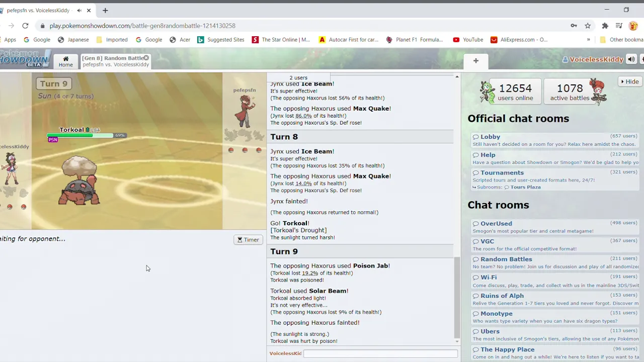644x362 pixels.
Task: Open the Planet F1 Formula bookmark
Action: pos(415,40)
